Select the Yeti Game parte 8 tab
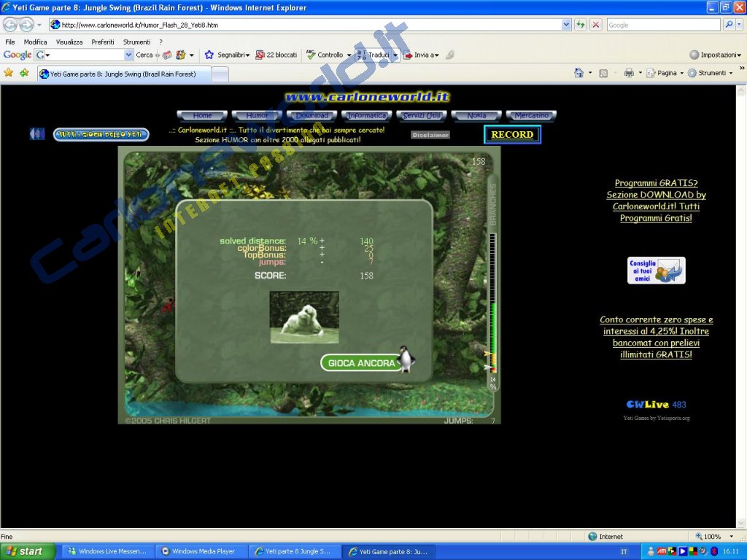747x560 pixels. click(124, 74)
